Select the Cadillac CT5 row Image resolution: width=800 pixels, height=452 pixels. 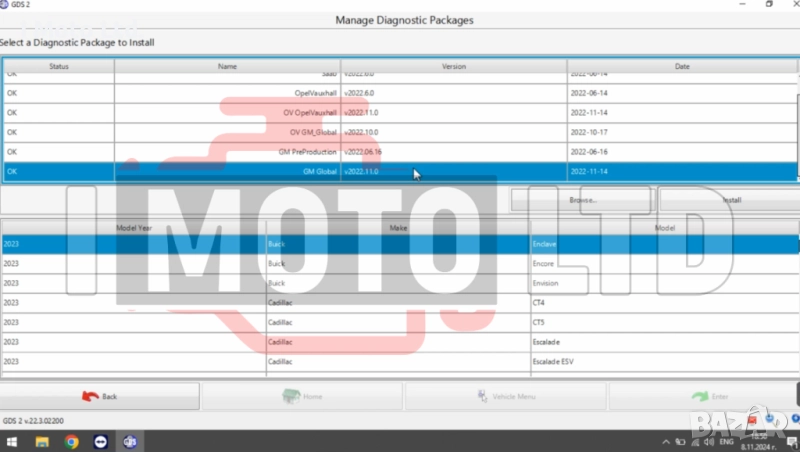[x=400, y=322]
